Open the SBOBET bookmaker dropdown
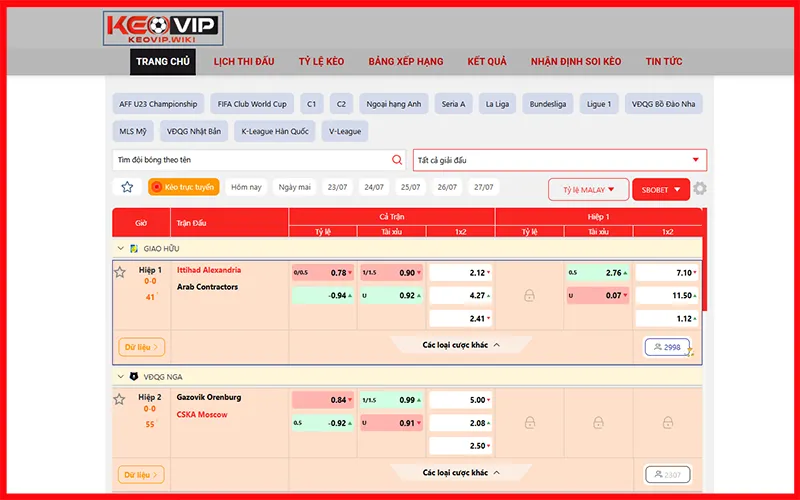800x500 pixels. 661,189
